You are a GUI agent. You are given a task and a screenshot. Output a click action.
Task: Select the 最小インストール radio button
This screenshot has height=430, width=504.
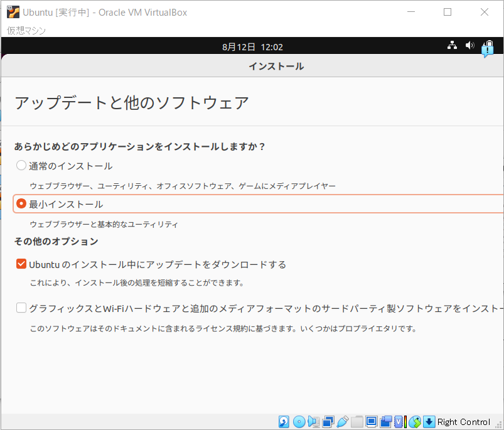pos(21,203)
